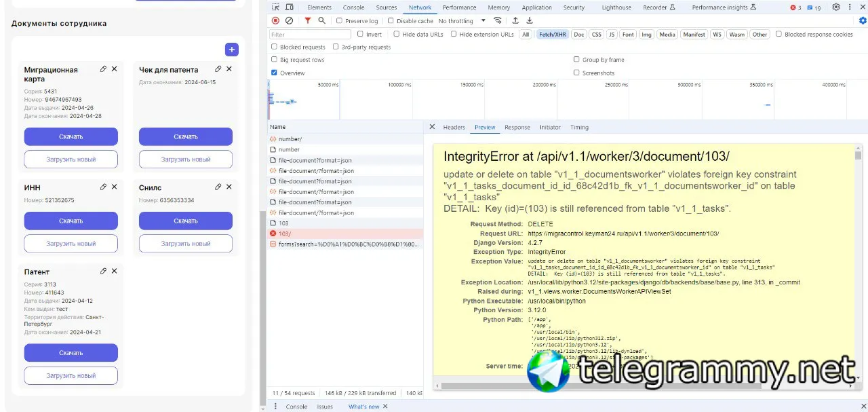Click Скачать under Миграционная карта
This screenshot has height=412, width=868.
point(71,136)
